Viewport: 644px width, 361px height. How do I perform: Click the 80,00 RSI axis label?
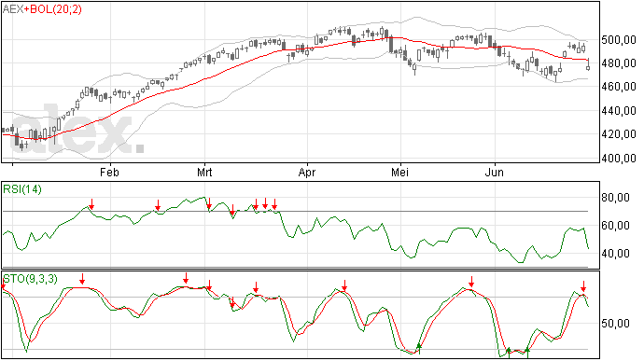(615, 198)
